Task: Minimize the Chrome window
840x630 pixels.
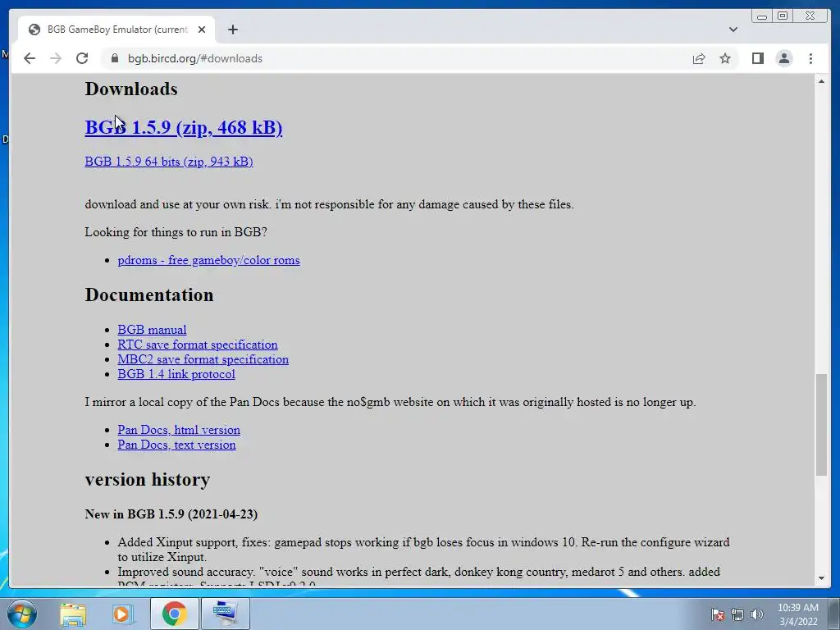Action: (762, 16)
